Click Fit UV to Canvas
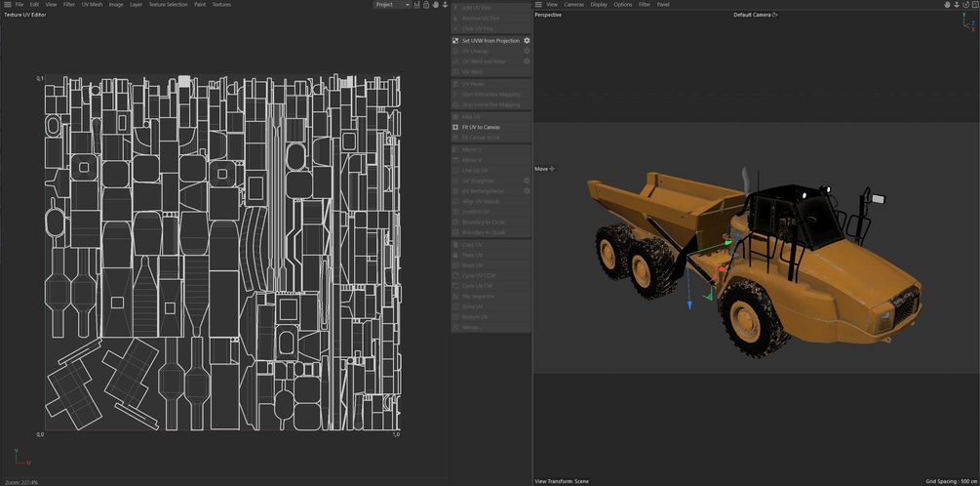The width and height of the screenshot is (980, 486). [481, 127]
